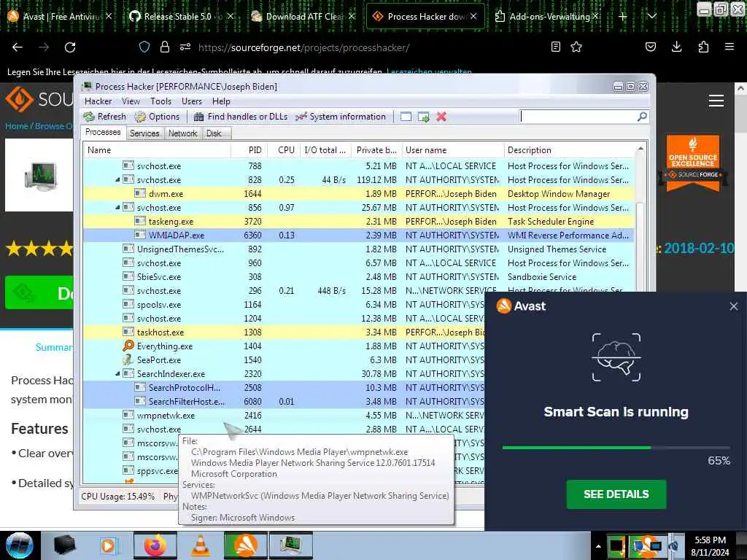747x560 pixels.
Task: Open the View menu
Action: pyautogui.click(x=131, y=101)
